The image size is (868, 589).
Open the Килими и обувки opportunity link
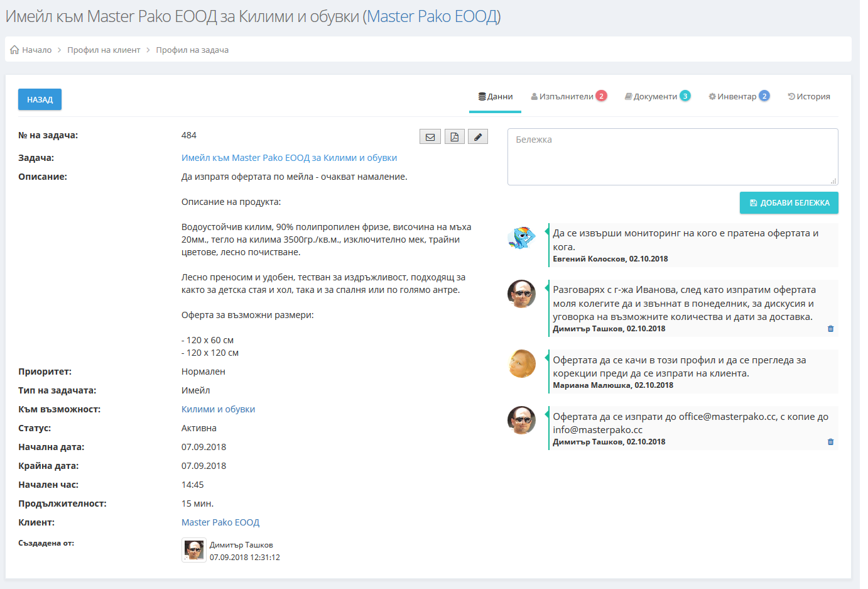pyautogui.click(x=218, y=409)
